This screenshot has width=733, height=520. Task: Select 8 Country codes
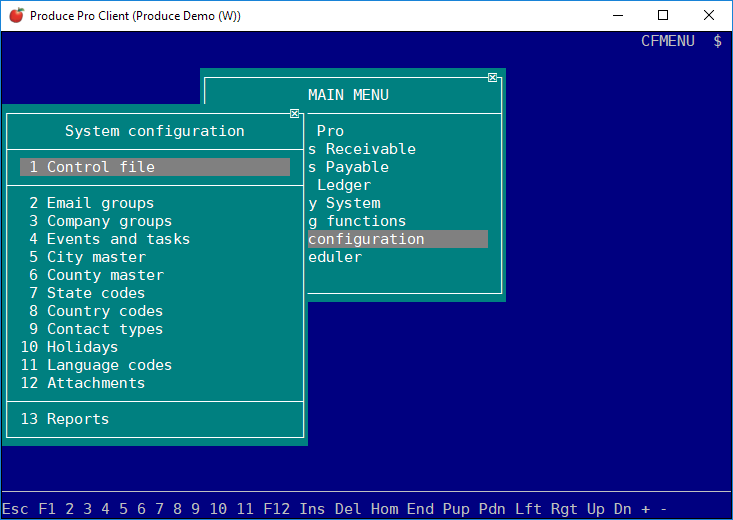tap(96, 311)
